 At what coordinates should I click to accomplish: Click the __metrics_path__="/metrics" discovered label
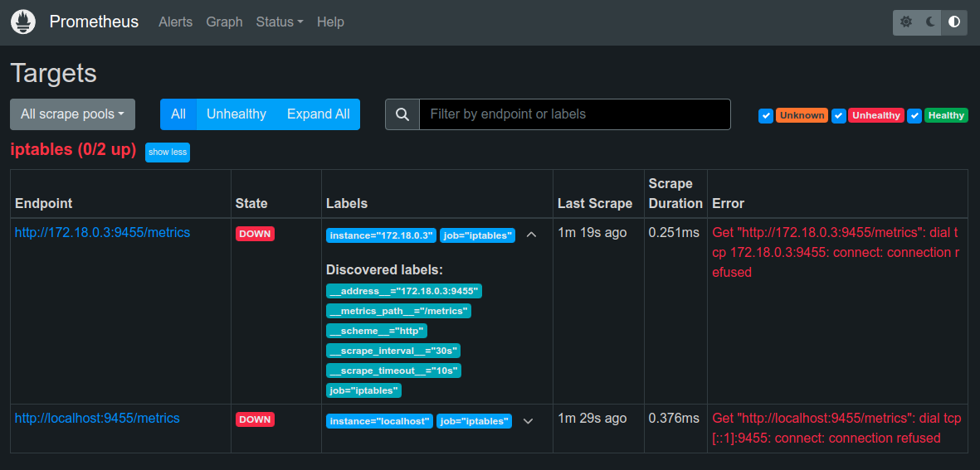pyautogui.click(x=399, y=311)
